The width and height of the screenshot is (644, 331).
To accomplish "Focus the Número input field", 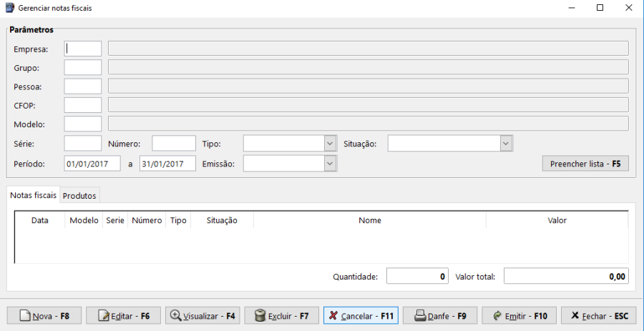I will [x=174, y=144].
